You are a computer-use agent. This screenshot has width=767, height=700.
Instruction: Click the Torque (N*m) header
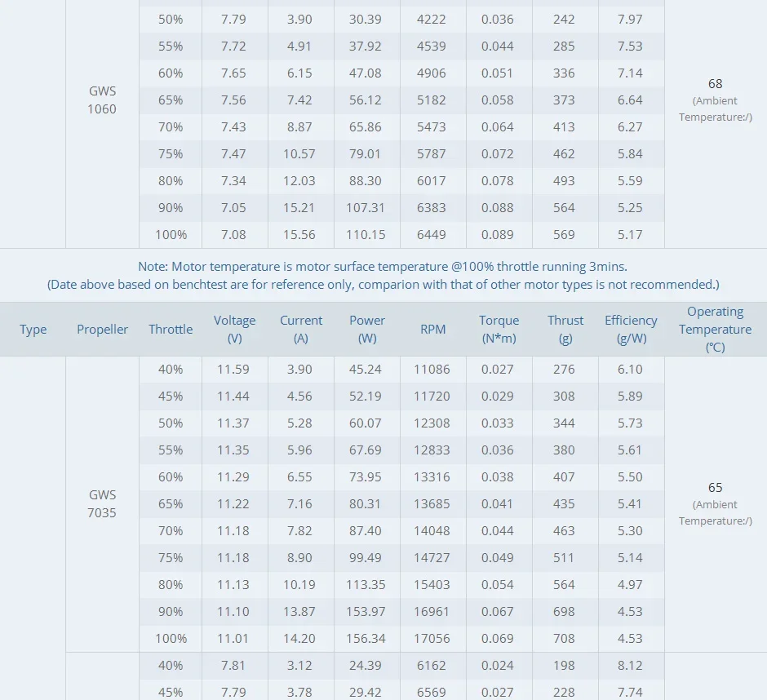499,330
